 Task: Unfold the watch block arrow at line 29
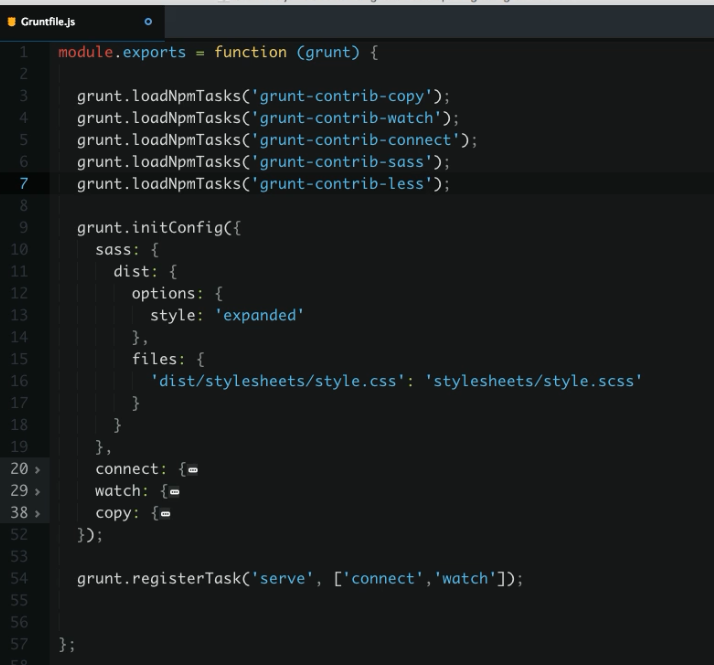[38, 491]
